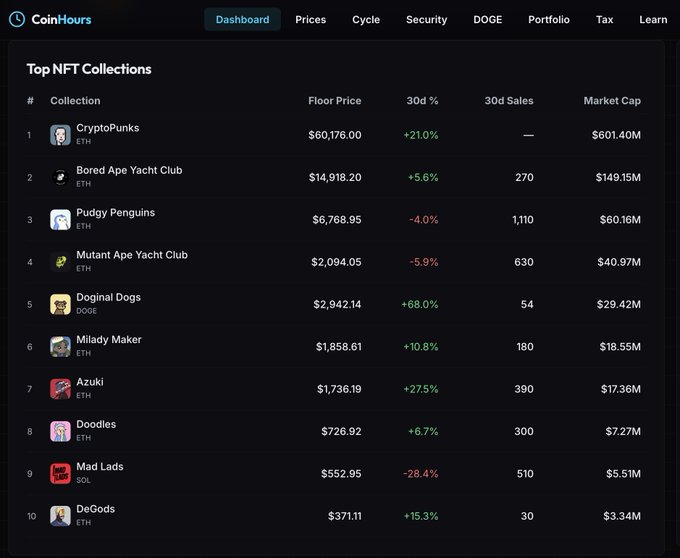Image resolution: width=680 pixels, height=558 pixels.
Task: Click the Bored Ape Yacht Club avatar
Action: coord(60,177)
